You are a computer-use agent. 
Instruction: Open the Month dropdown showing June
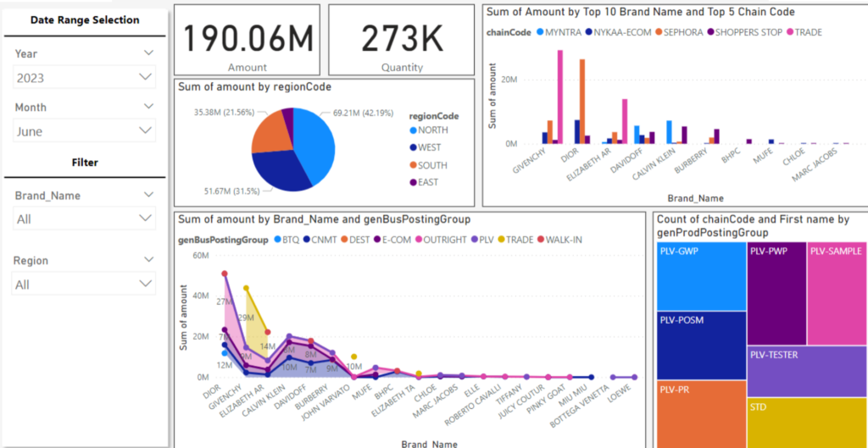(x=84, y=131)
